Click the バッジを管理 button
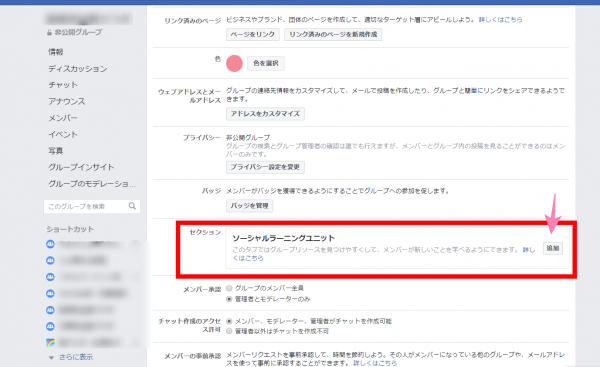 [x=249, y=206]
